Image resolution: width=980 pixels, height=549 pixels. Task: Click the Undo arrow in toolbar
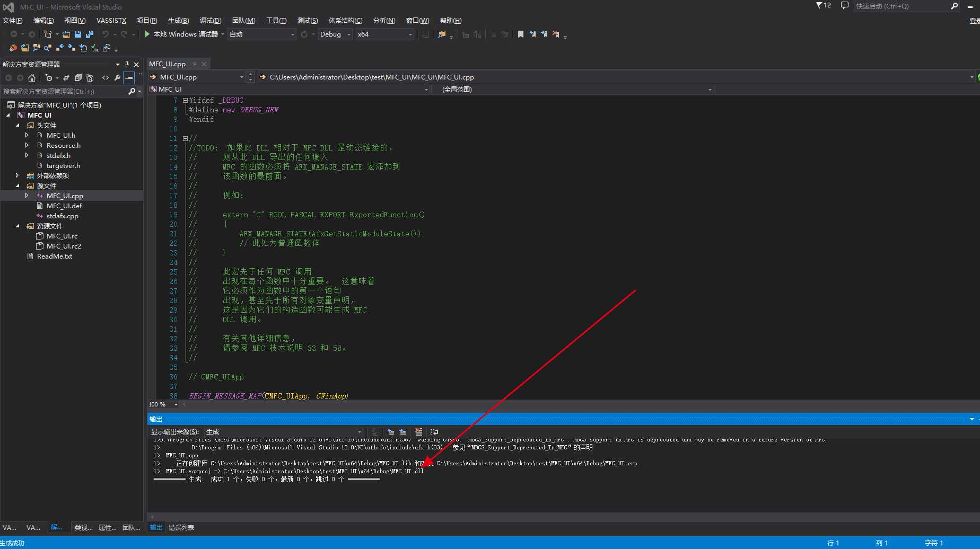tap(106, 34)
